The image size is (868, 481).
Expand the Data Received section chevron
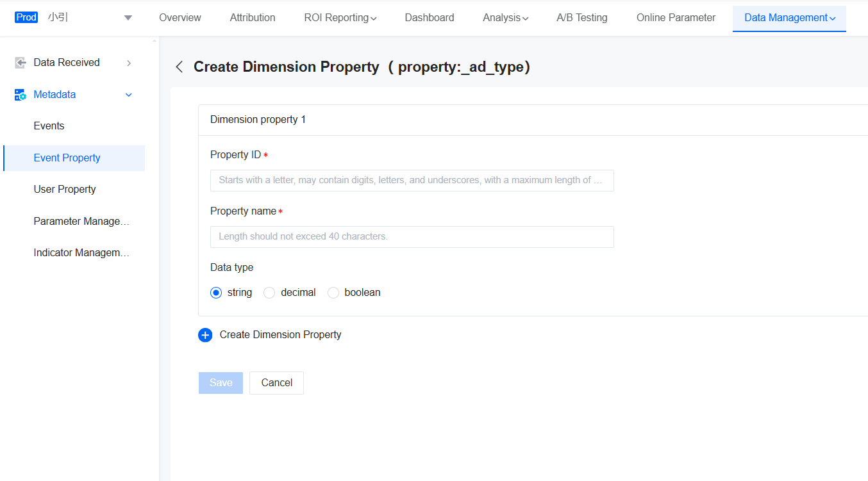tap(129, 63)
